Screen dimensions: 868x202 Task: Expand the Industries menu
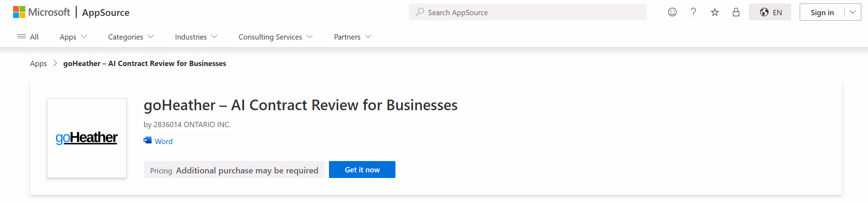point(196,37)
